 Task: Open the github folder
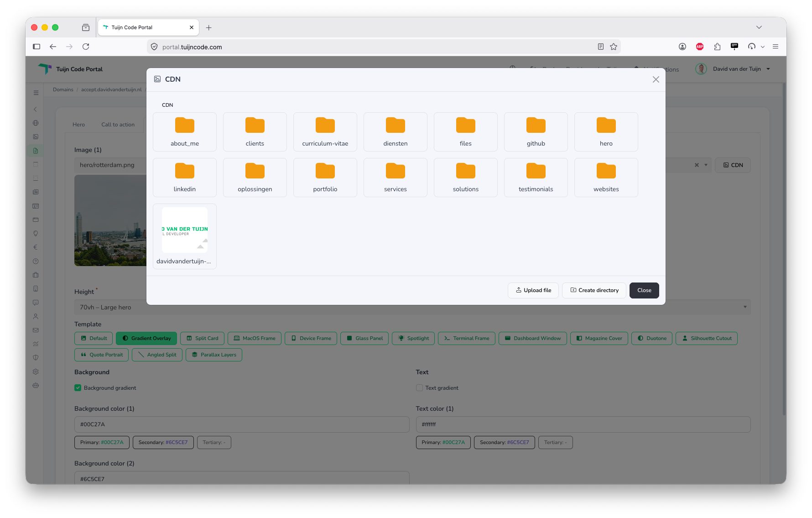tap(536, 132)
